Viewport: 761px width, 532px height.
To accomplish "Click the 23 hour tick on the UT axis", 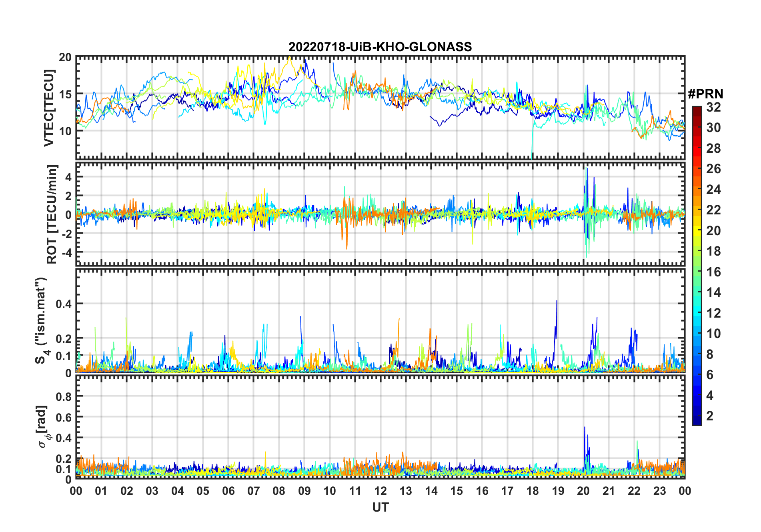I will point(659,491).
